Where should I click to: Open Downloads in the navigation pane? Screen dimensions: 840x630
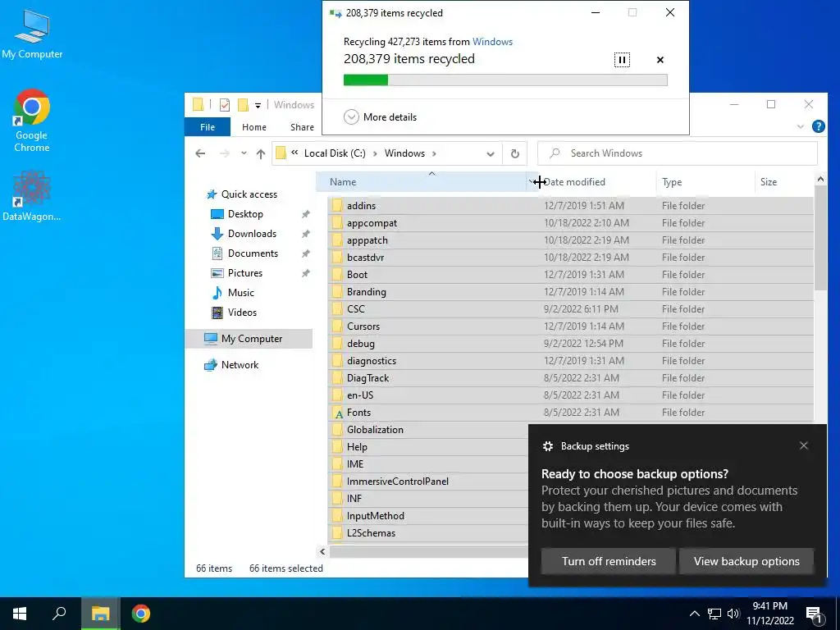pyautogui.click(x=252, y=234)
